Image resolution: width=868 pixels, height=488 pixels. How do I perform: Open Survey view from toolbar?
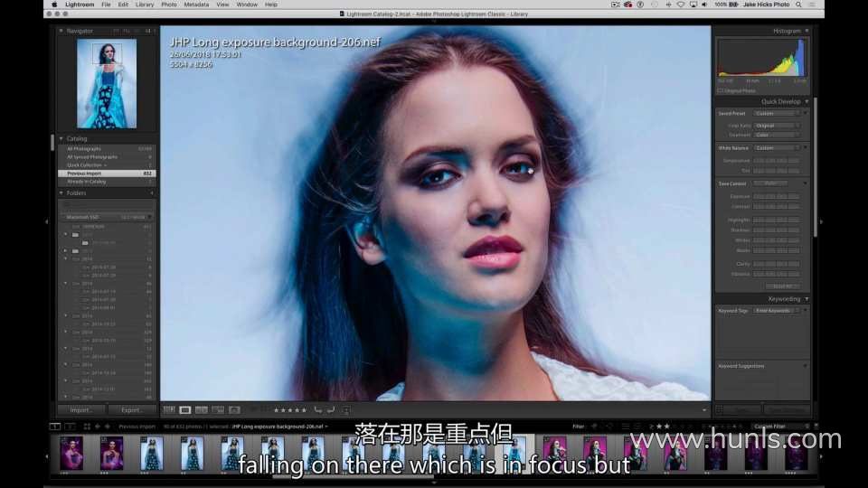[x=218, y=410]
